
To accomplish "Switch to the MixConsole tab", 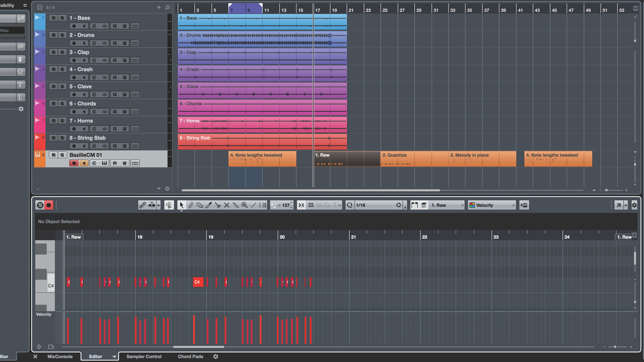I will pos(60,356).
